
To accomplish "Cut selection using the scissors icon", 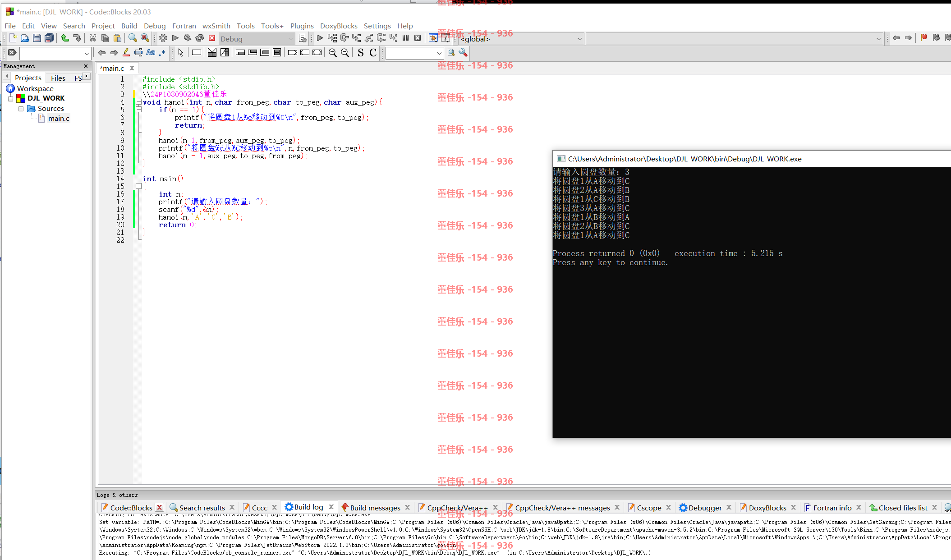I will pyautogui.click(x=92, y=38).
